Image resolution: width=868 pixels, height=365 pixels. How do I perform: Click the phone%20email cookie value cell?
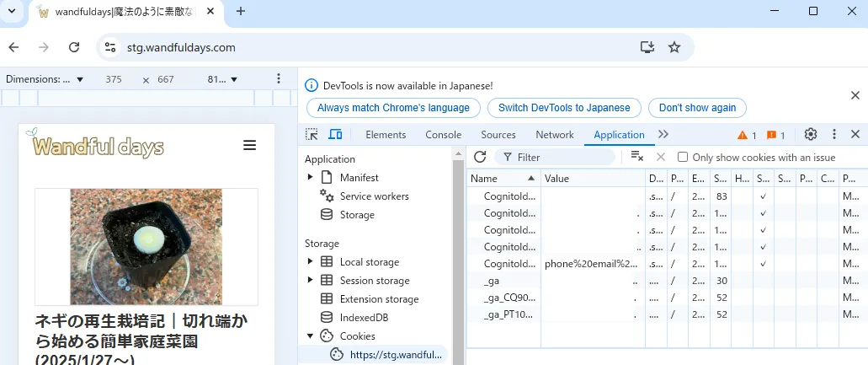click(593, 264)
